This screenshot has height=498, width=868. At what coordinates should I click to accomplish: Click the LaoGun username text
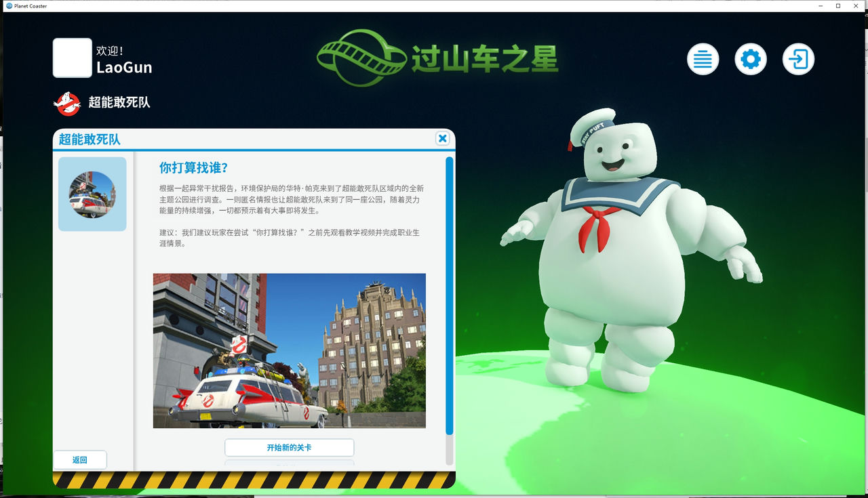(x=124, y=67)
